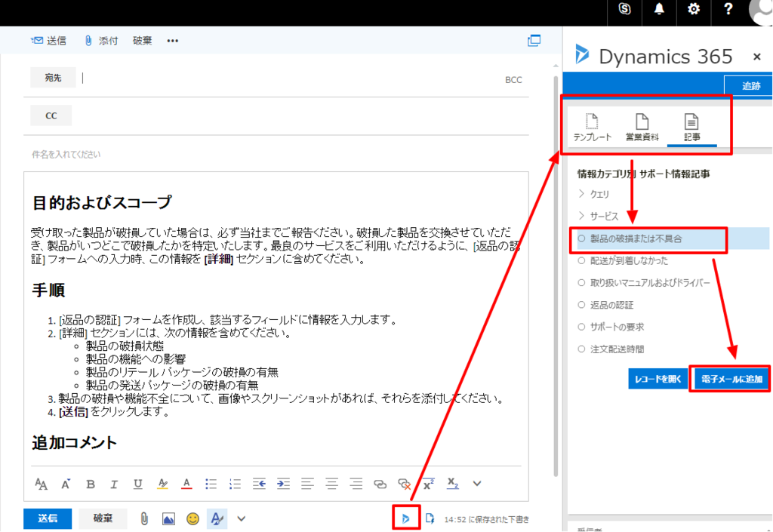Open extra formatting options with the chevron
The image size is (773, 532).
[x=476, y=484]
